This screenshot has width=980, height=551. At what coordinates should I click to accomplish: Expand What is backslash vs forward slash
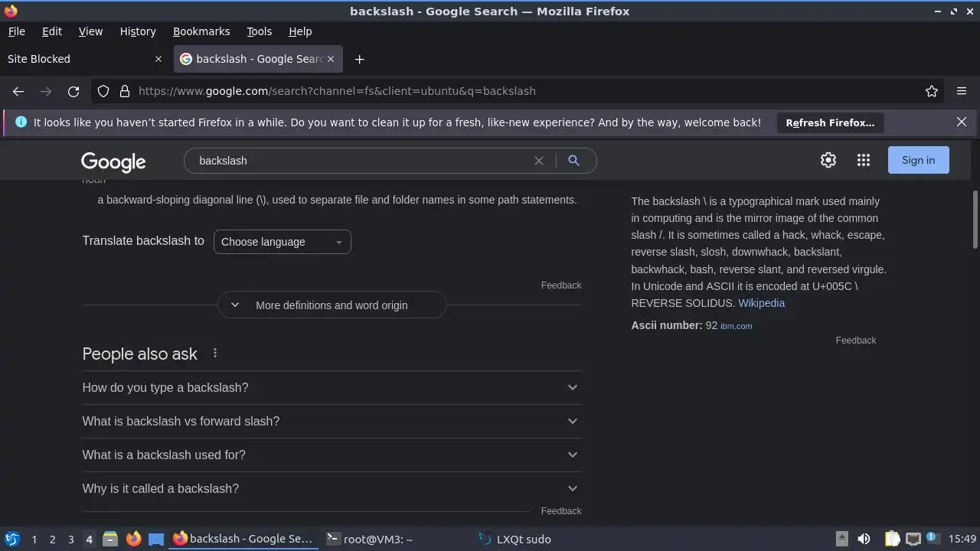click(x=332, y=421)
